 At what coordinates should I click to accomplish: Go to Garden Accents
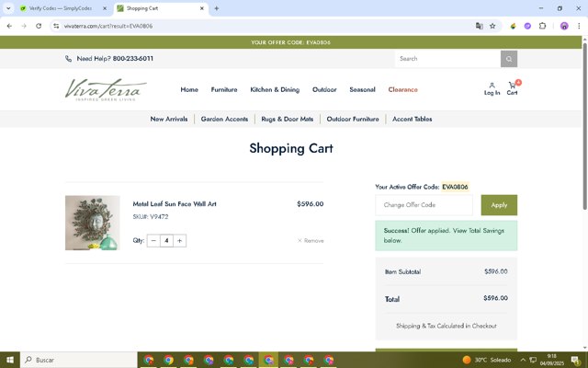click(224, 119)
